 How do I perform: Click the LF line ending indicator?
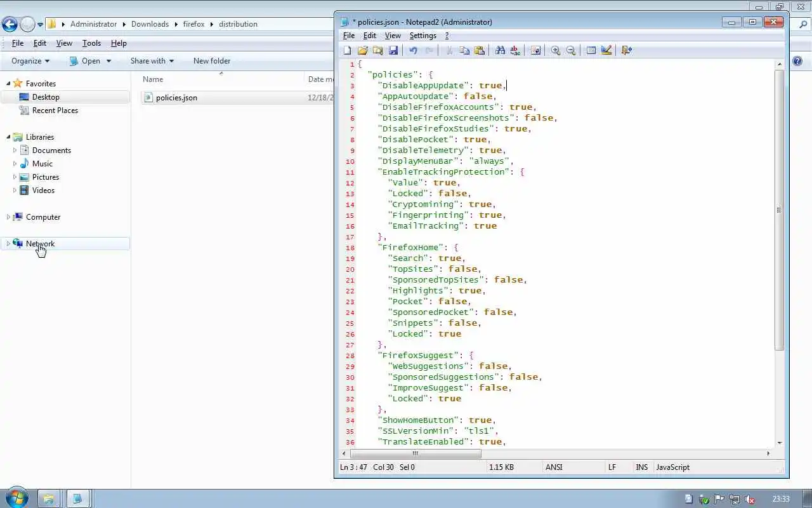[612, 467]
